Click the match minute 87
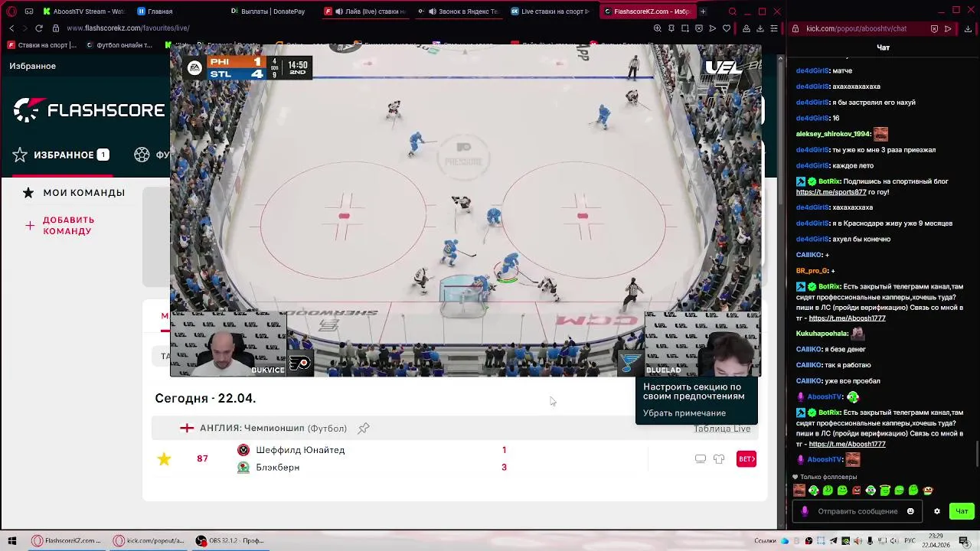This screenshot has height=551, width=980. [202, 458]
